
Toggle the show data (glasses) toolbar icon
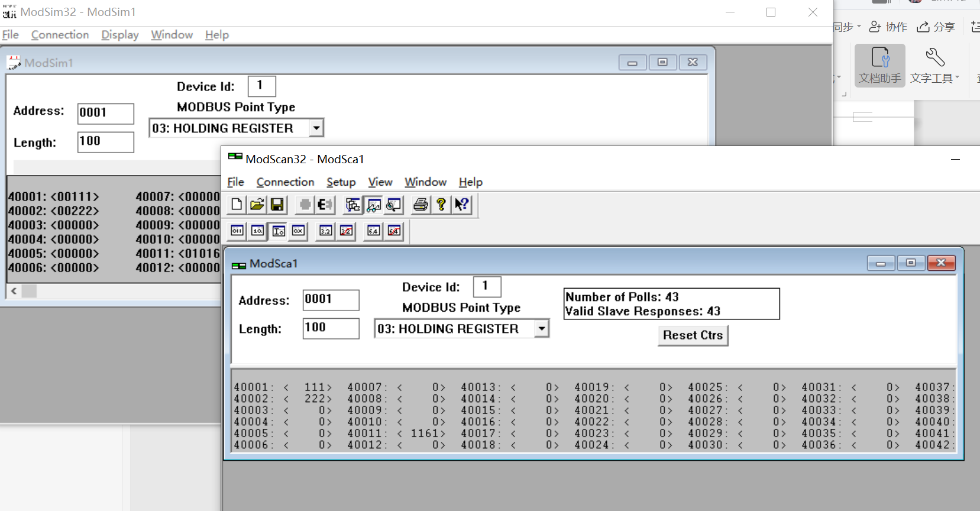[x=373, y=205]
